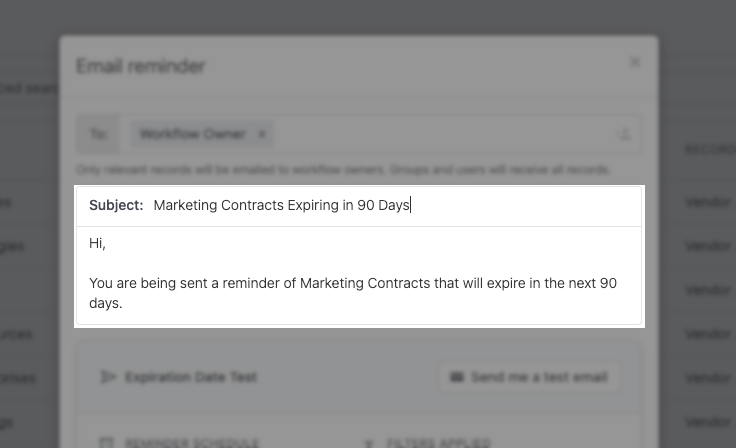
Task: Open the recipient picker person icon
Action: click(x=625, y=134)
